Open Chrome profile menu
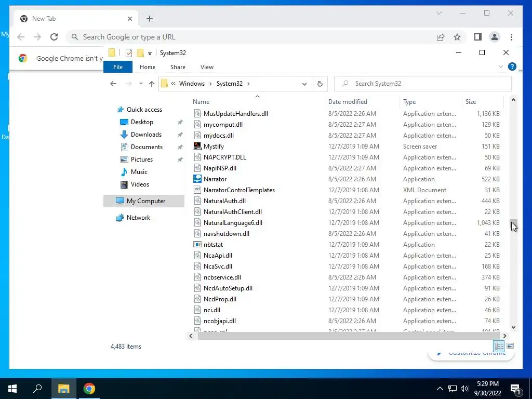 pyautogui.click(x=495, y=37)
